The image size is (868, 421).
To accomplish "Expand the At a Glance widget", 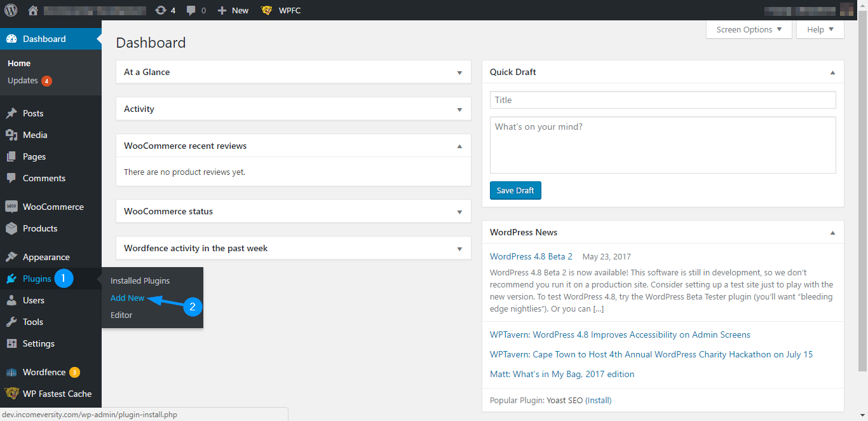I will pyautogui.click(x=460, y=72).
